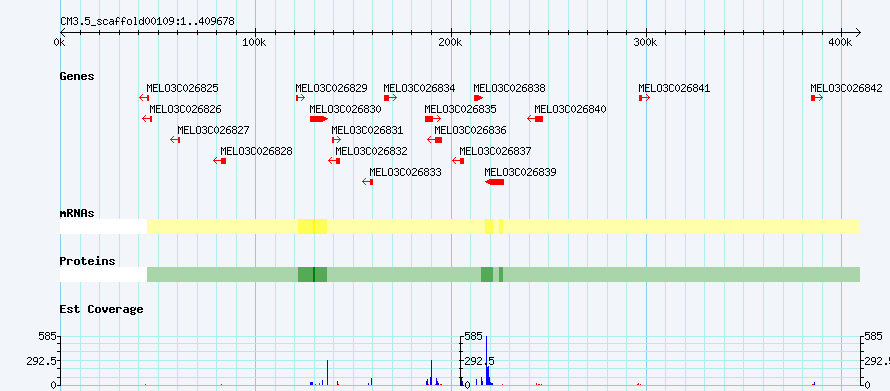Click the MEL03C026837 gene glyph
The image size is (890, 391).
(458, 161)
